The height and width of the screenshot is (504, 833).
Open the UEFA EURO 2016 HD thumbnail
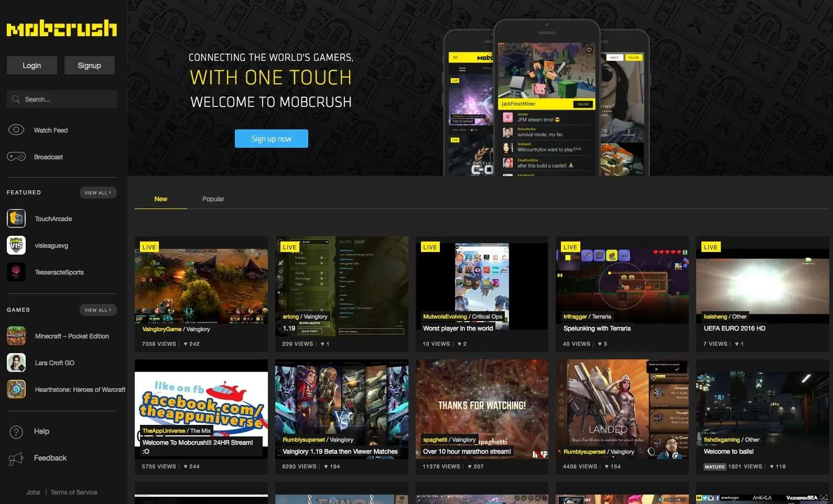(x=763, y=286)
